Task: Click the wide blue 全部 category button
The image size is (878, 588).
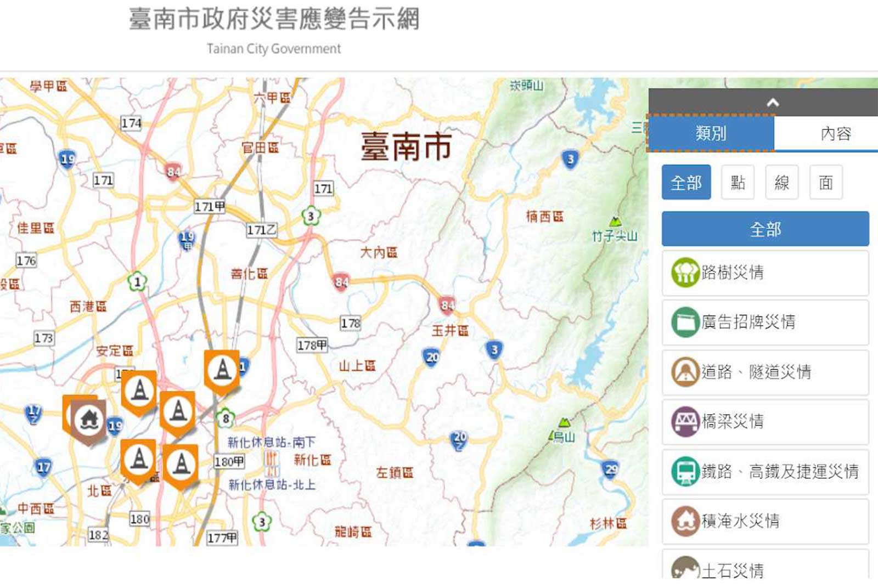Action: (x=765, y=229)
